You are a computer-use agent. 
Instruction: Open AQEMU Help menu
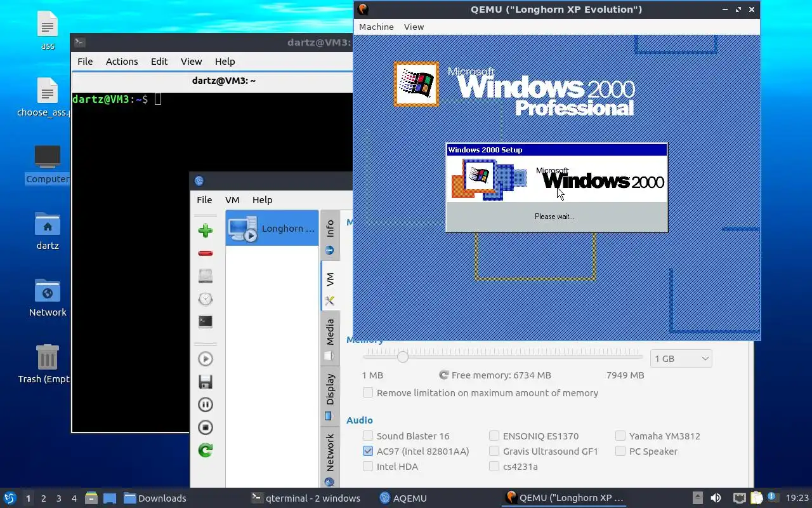(262, 199)
